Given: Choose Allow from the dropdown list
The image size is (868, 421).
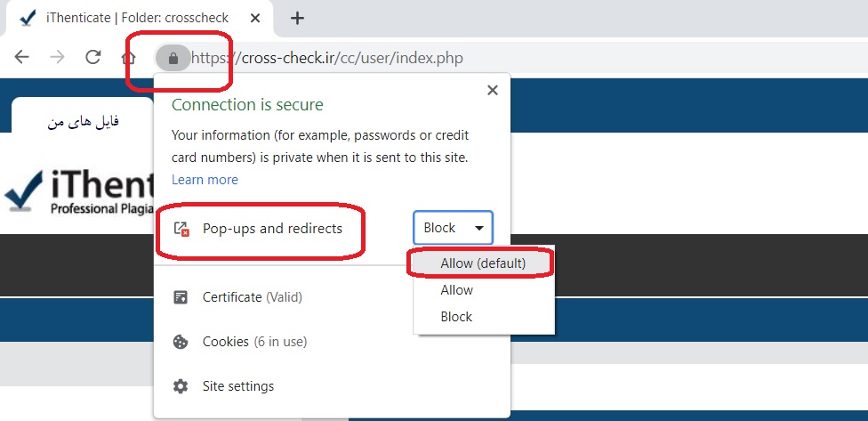Looking at the screenshot, I should [457, 289].
